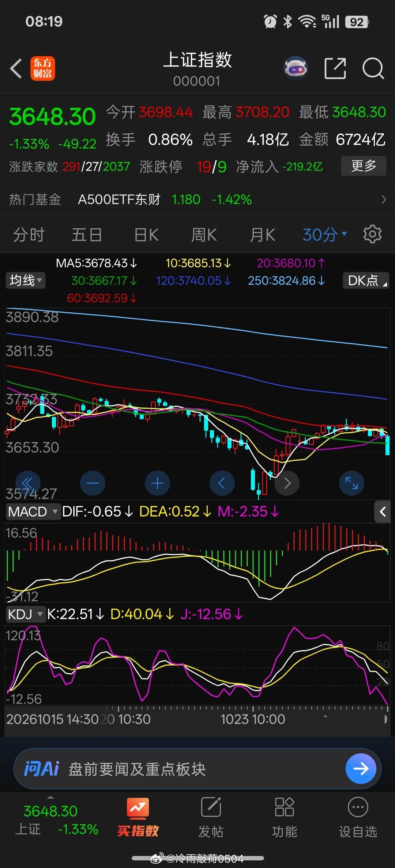
Task: Tap 250:3824.86 moving average label
Action: 286,281
